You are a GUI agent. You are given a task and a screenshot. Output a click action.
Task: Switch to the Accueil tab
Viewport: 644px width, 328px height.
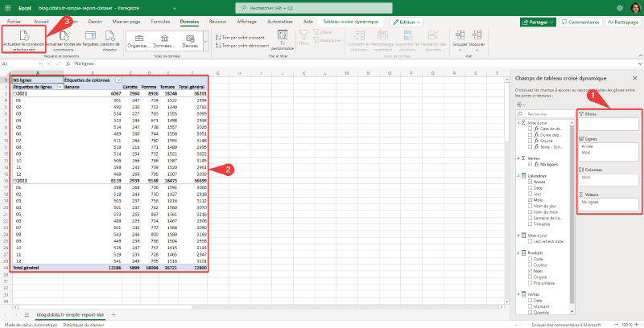41,22
